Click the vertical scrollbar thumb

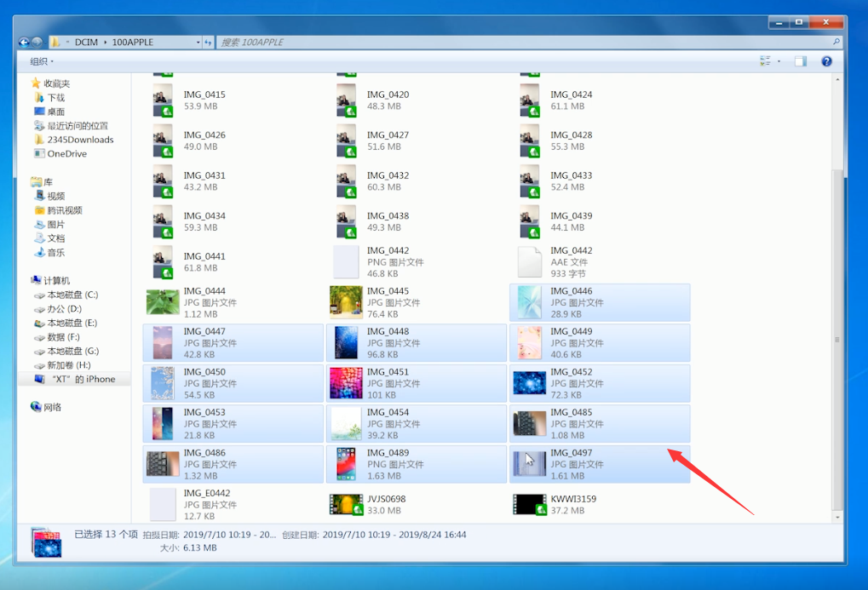[x=837, y=340]
